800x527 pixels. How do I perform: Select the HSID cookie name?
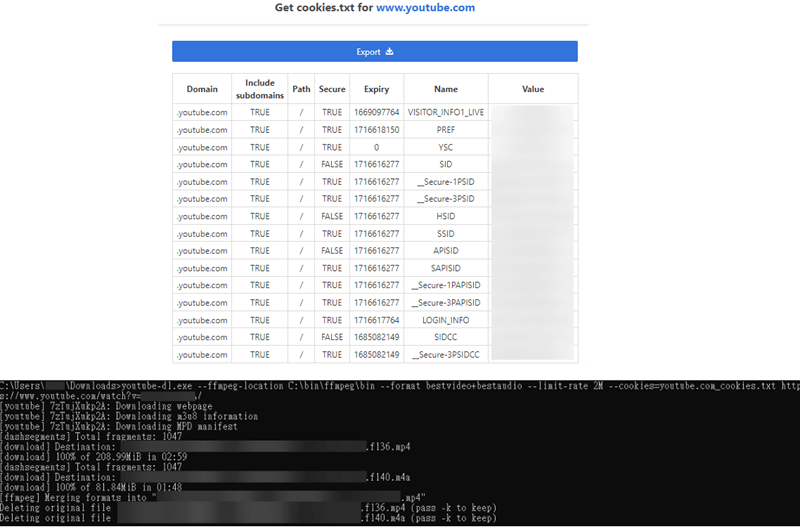(446, 216)
